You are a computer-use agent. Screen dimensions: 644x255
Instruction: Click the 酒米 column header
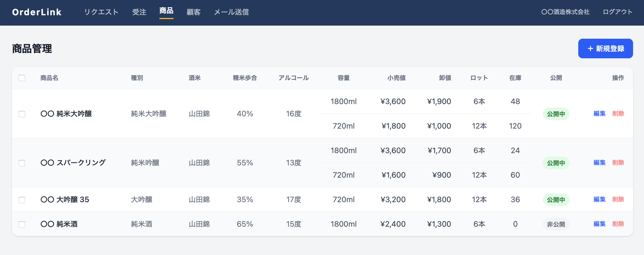coord(195,78)
